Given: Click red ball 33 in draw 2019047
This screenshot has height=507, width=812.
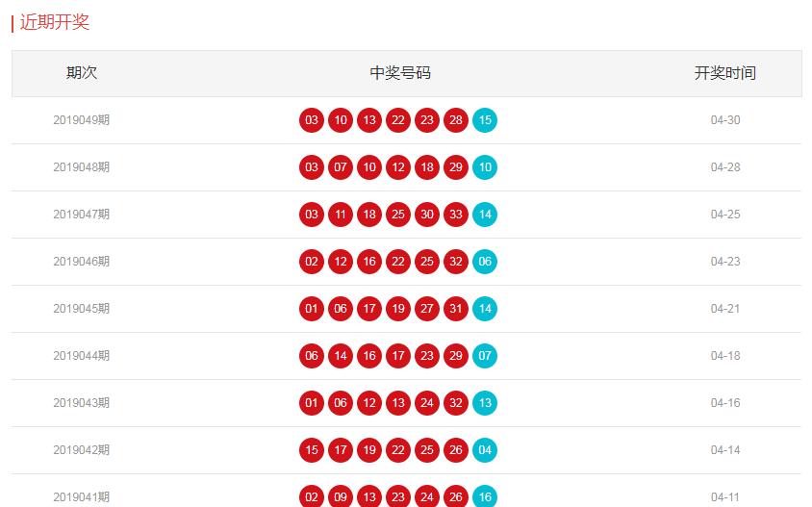Looking at the screenshot, I should [456, 215].
